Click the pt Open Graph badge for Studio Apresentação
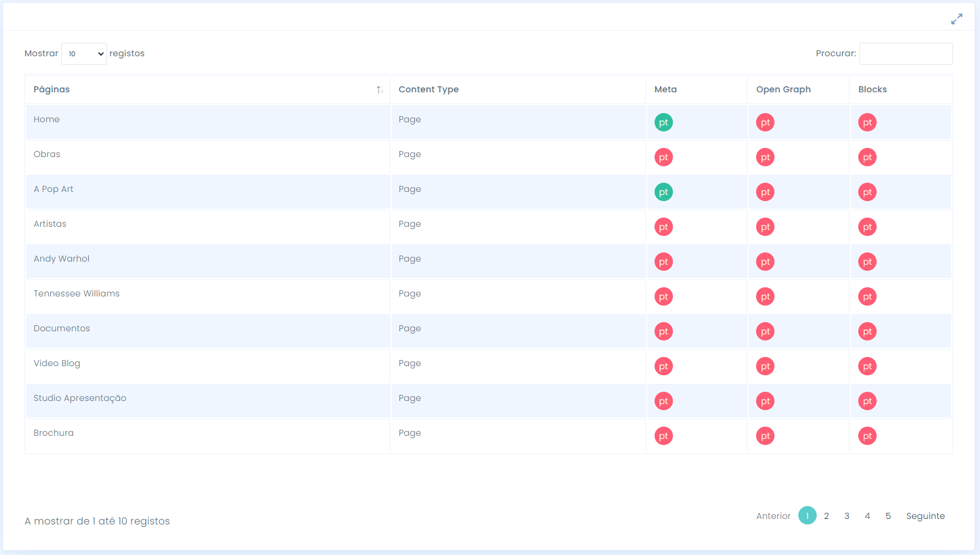 pos(765,401)
